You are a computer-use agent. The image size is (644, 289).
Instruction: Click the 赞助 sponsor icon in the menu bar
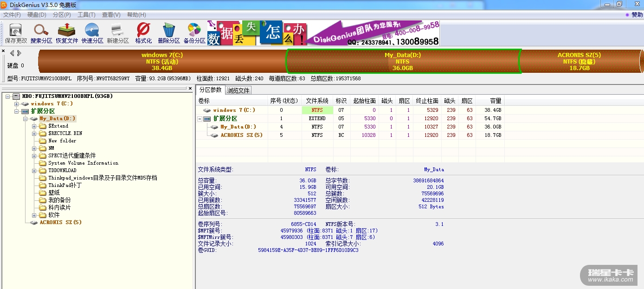click(x=628, y=15)
